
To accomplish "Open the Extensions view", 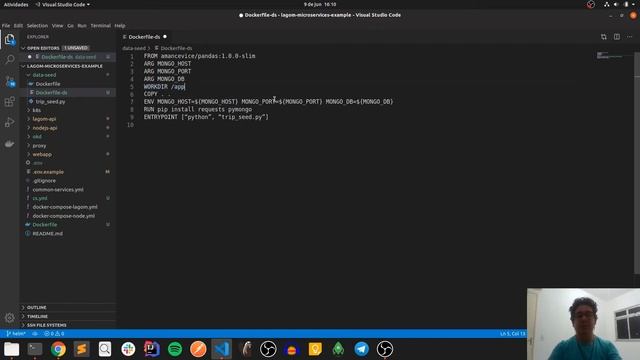I will pos(9,101).
